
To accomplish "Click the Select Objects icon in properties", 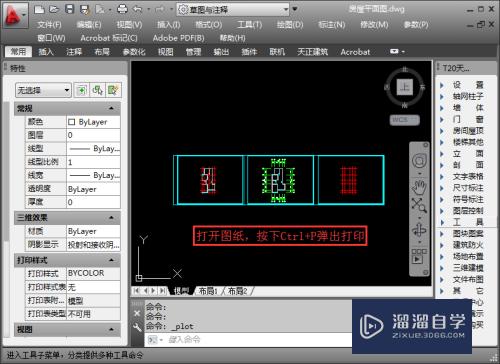I will (x=98, y=90).
